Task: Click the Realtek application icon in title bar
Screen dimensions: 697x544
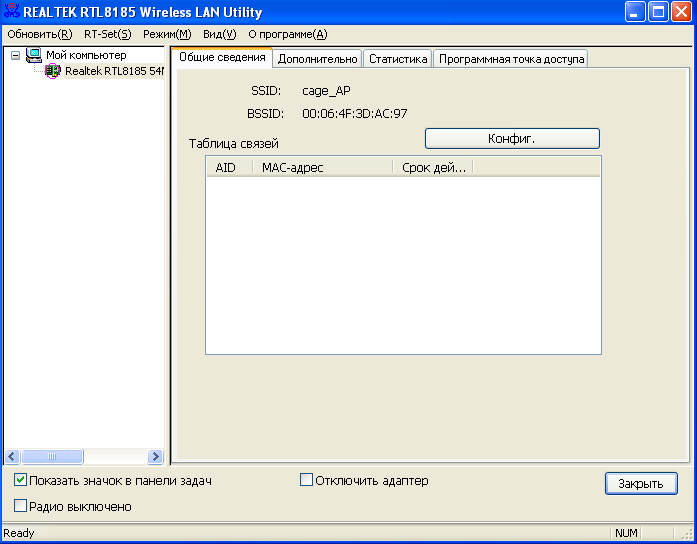Action: (x=11, y=11)
